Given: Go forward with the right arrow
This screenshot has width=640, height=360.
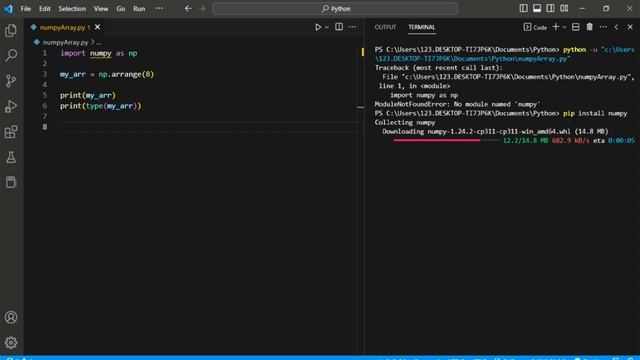Looking at the screenshot, I should tap(202, 9).
